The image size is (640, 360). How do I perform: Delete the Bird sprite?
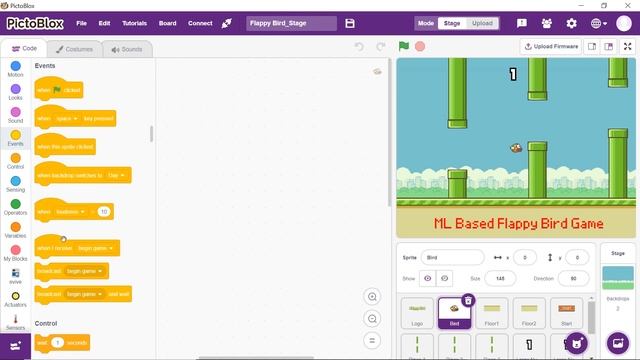coord(468,300)
